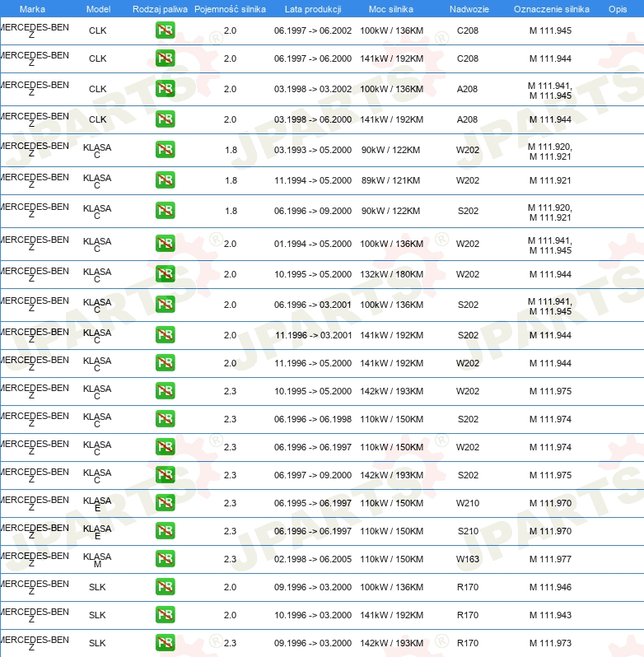644x657 pixels.
Task: Select the Moc silnika column header
Action: pos(391,8)
